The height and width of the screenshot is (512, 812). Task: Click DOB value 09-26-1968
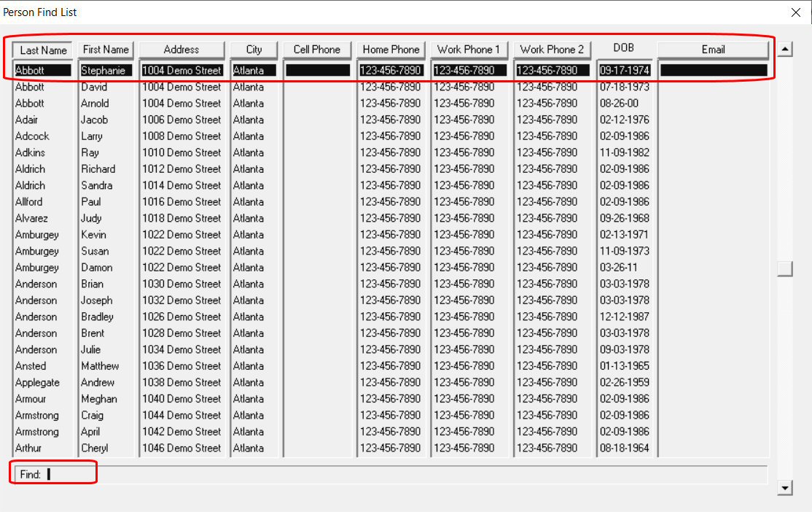click(x=625, y=218)
